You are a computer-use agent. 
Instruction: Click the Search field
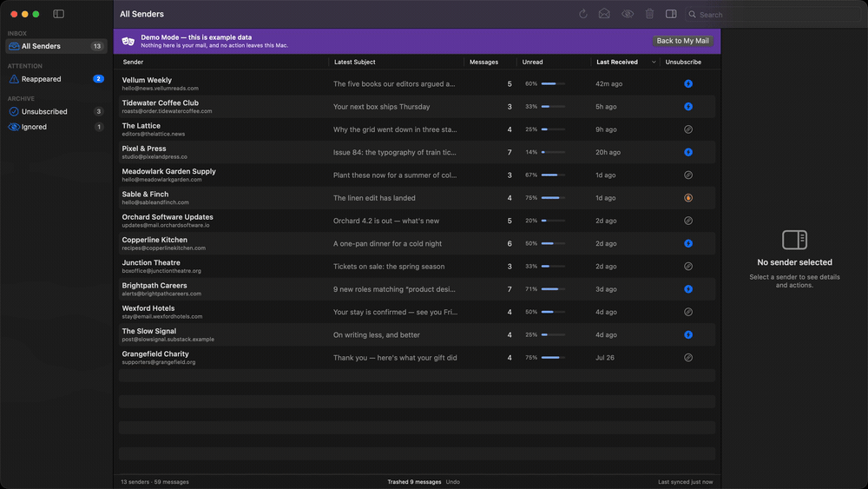click(x=773, y=15)
